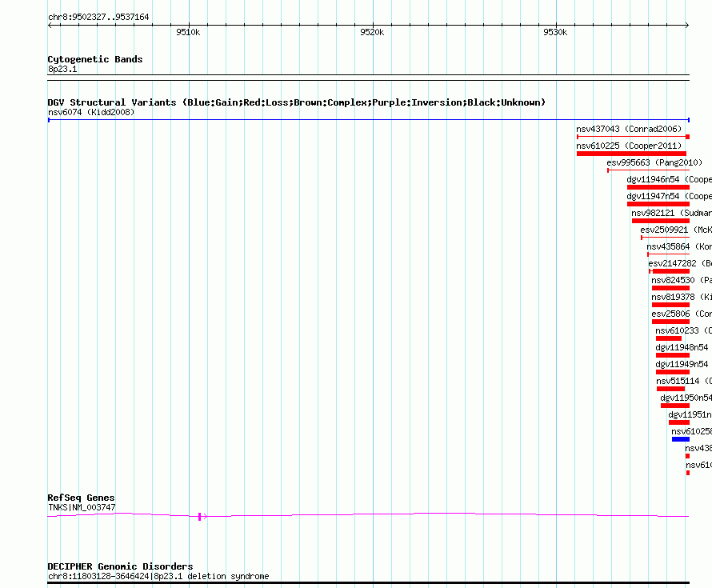Click the nsv610233 variant label

[683, 330]
